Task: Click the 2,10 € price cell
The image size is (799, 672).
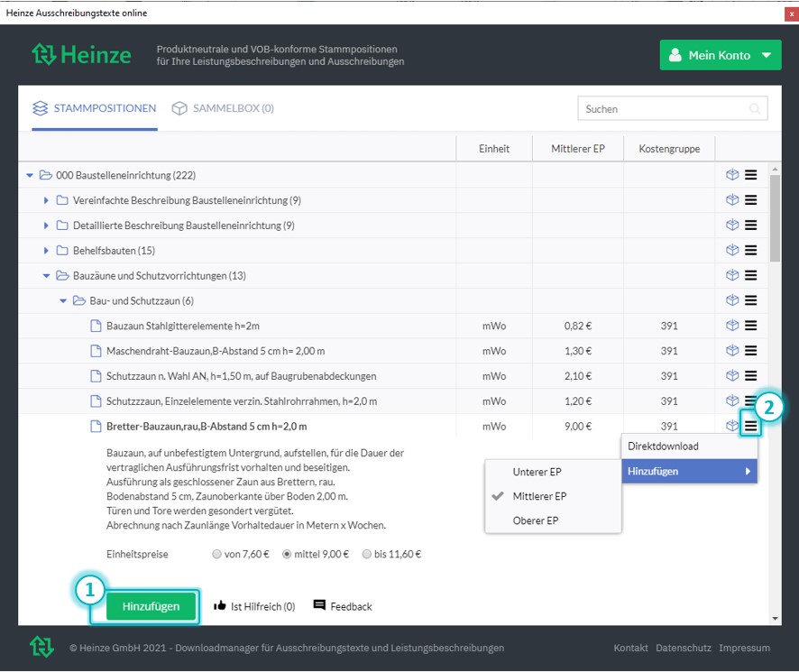Action: coord(578,376)
